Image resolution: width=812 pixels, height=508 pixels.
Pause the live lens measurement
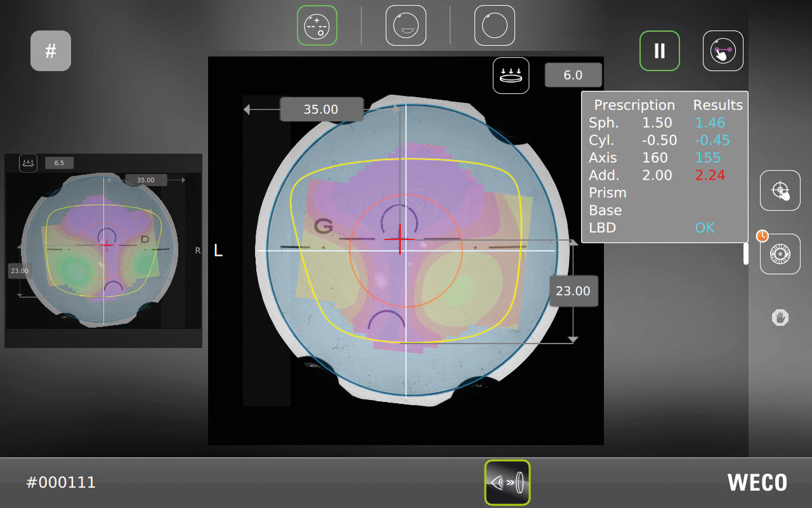(x=660, y=51)
